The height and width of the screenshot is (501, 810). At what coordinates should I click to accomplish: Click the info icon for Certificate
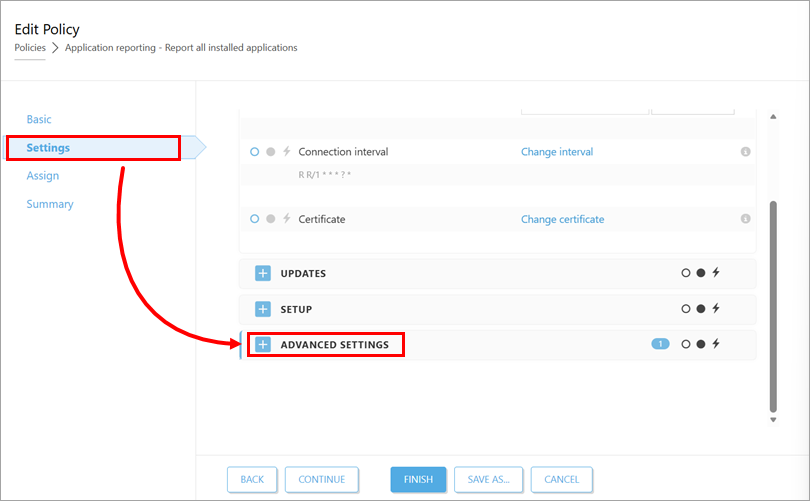click(745, 219)
